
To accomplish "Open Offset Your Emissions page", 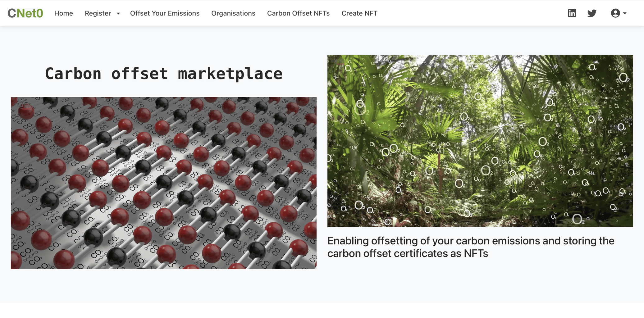I will point(165,13).
